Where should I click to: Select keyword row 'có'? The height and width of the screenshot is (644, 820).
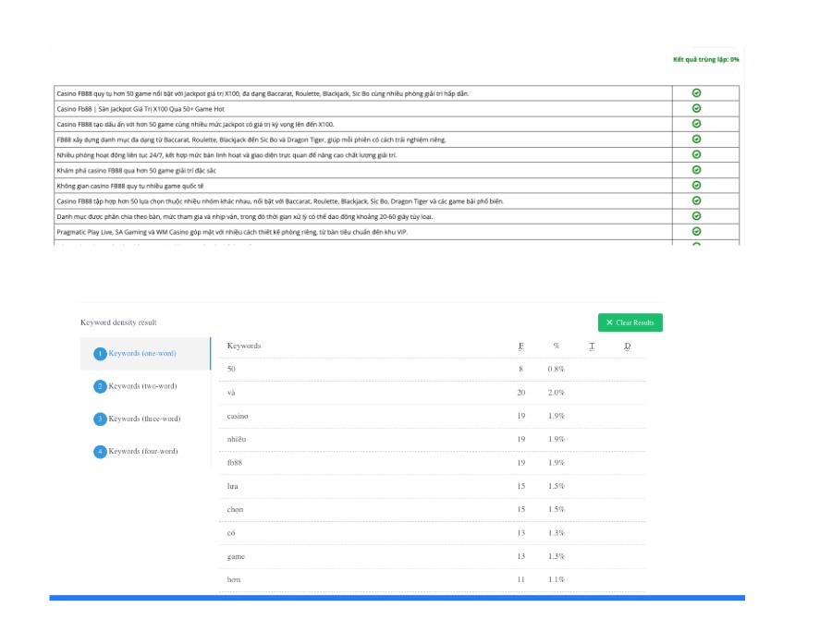coord(432,533)
